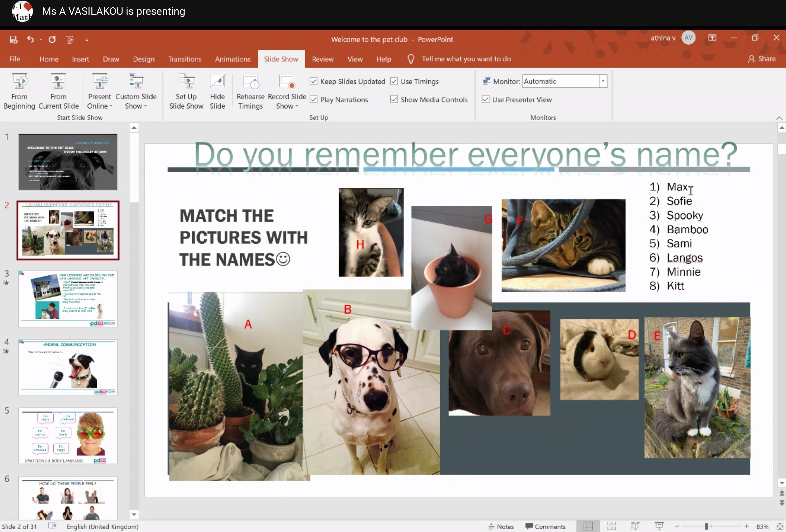This screenshot has height=532, width=786.
Task: Click the 83% zoom level
Action: coord(762,526)
